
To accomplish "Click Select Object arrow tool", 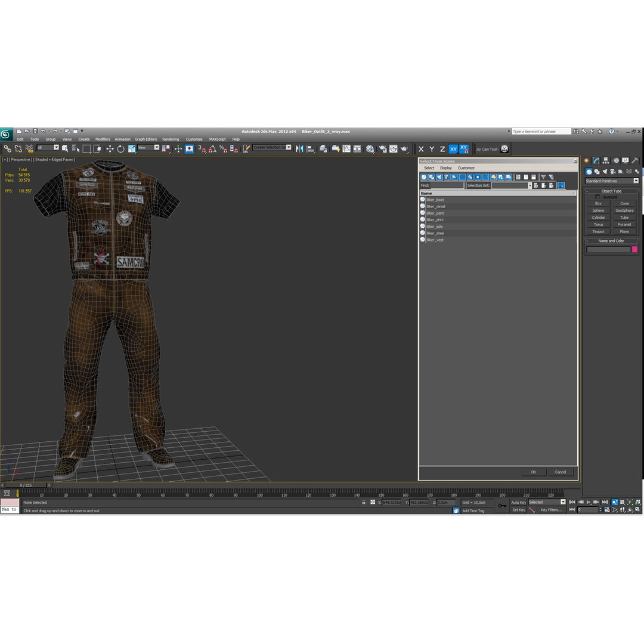I will tap(65, 148).
